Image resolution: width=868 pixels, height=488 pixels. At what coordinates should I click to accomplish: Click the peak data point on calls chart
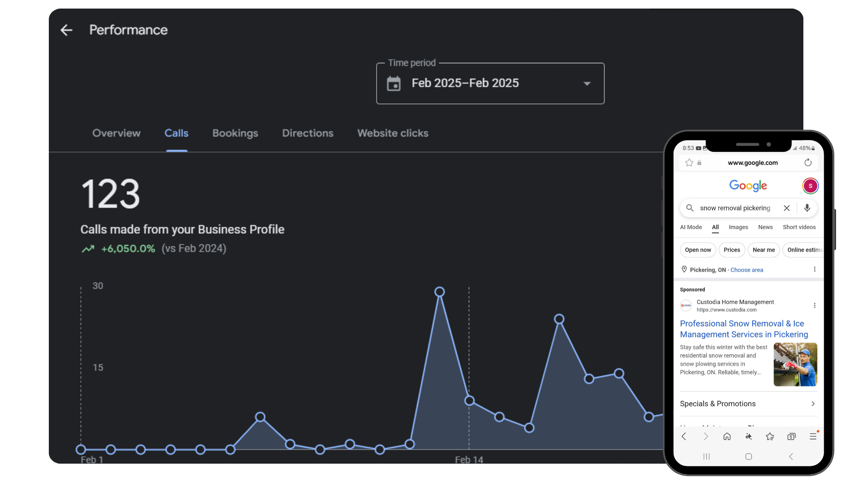[x=439, y=292]
